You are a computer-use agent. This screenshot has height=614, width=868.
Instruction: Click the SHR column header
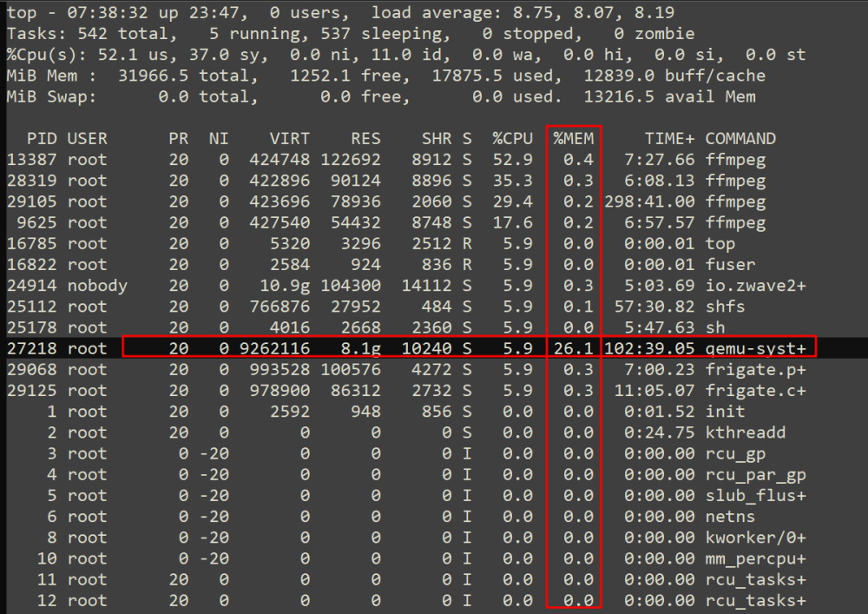(437, 138)
